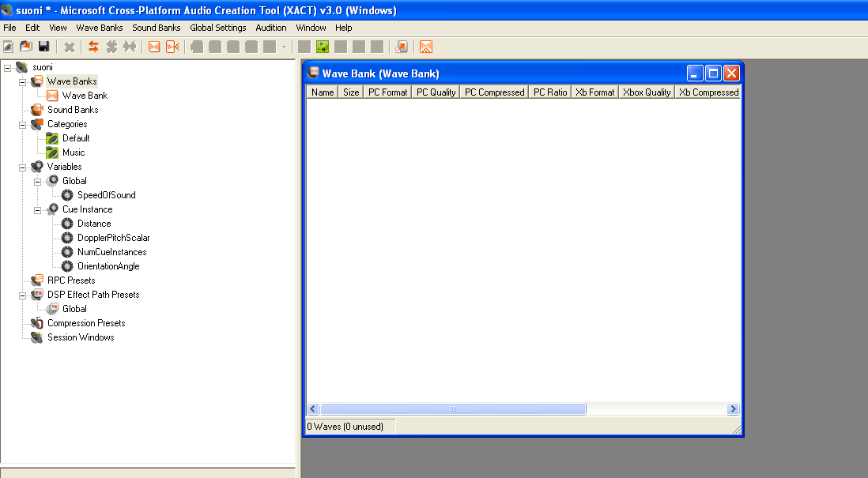
Task: Collapse the Variables tree node
Action: click(23, 167)
